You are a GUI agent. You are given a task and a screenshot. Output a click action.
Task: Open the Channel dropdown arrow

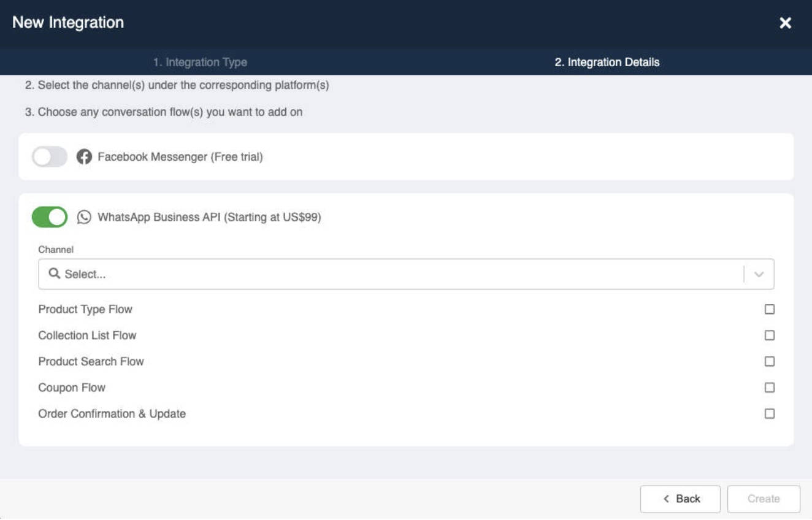(759, 274)
